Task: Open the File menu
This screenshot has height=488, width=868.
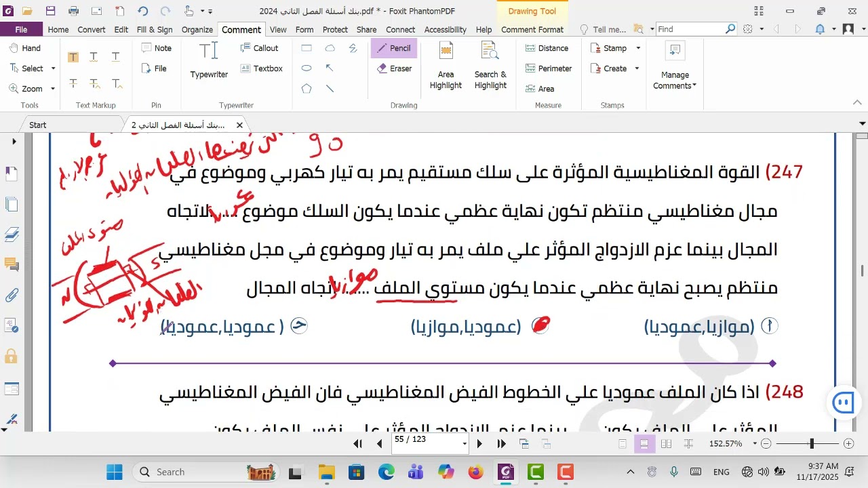Action: (21, 29)
